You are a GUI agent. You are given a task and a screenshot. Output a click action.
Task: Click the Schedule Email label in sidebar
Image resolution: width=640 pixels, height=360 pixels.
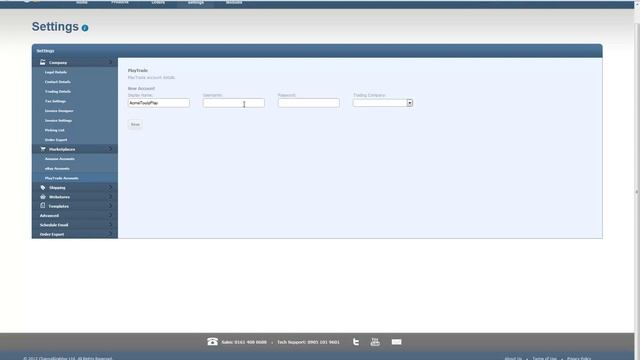tap(54, 225)
